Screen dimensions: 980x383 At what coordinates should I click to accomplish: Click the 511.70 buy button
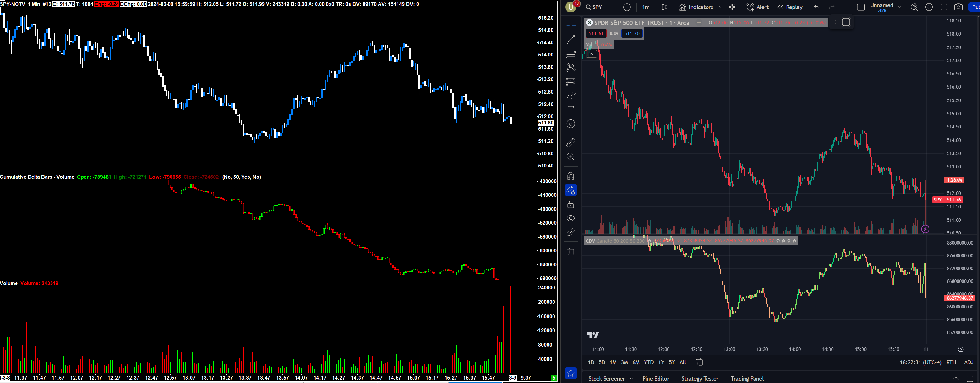pyautogui.click(x=631, y=33)
